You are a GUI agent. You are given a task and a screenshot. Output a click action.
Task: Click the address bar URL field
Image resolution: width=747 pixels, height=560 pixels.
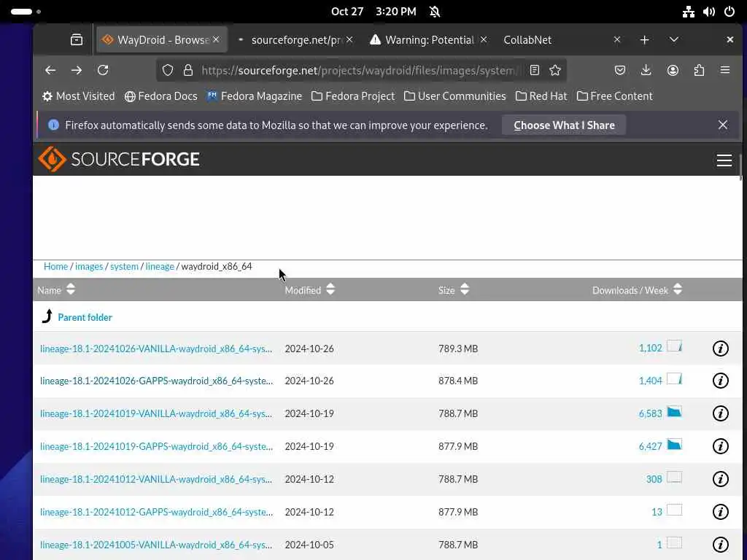[360, 71]
